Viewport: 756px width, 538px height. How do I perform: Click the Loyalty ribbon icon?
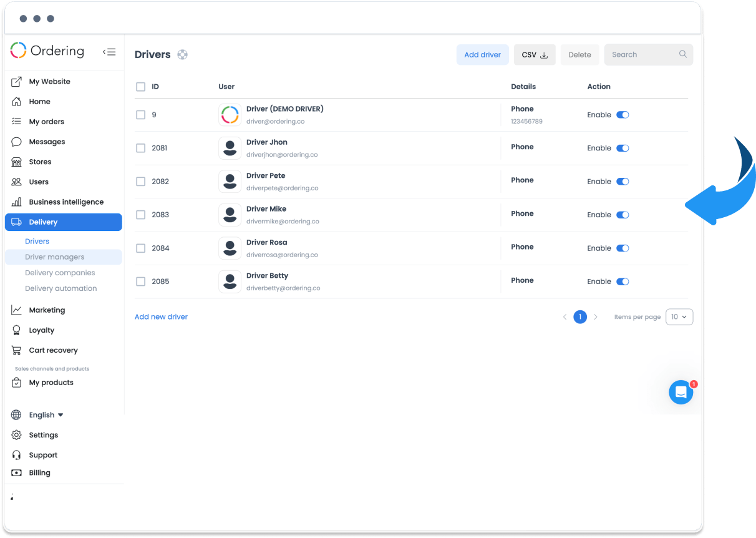(17, 330)
